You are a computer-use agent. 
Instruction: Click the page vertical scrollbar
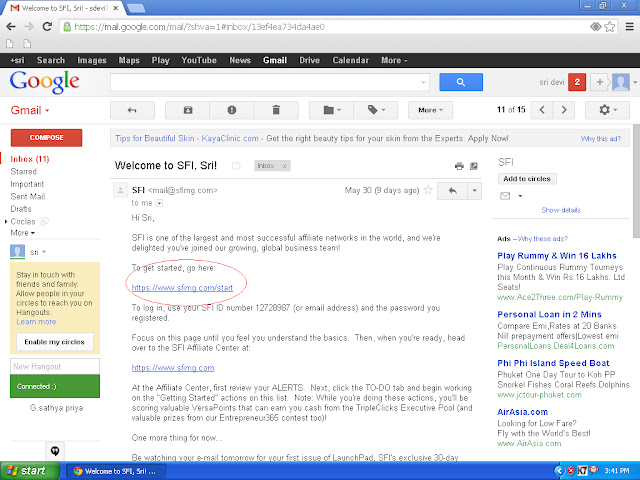point(636,181)
